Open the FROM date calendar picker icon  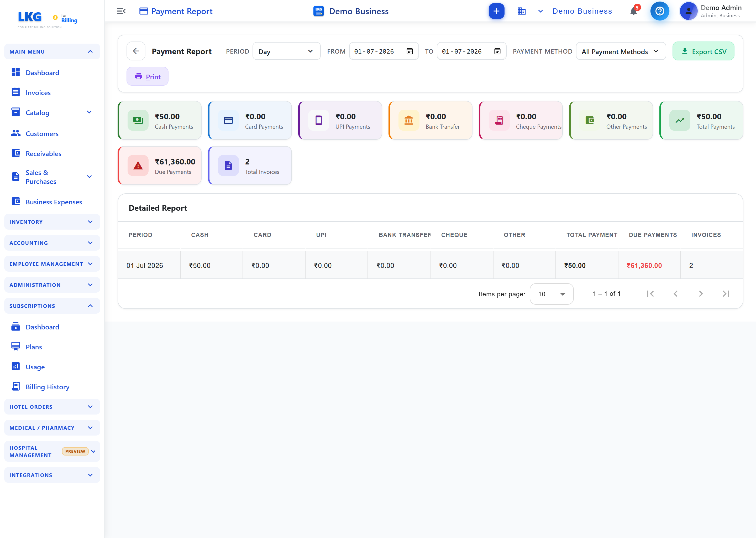pos(409,51)
